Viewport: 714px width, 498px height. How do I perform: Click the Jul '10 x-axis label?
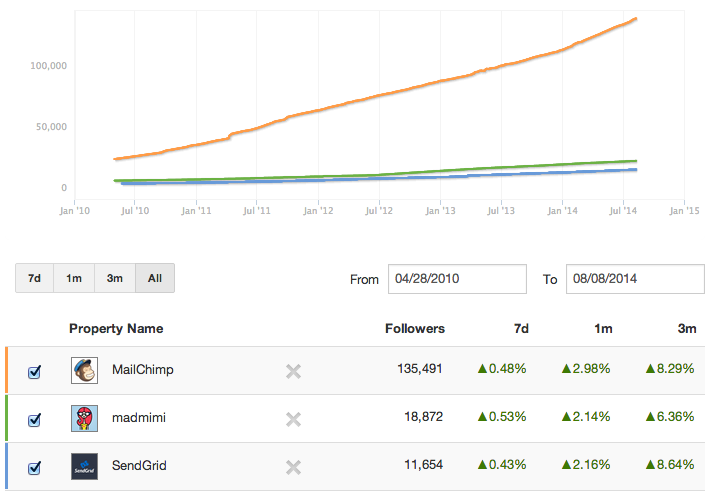pyautogui.click(x=135, y=211)
